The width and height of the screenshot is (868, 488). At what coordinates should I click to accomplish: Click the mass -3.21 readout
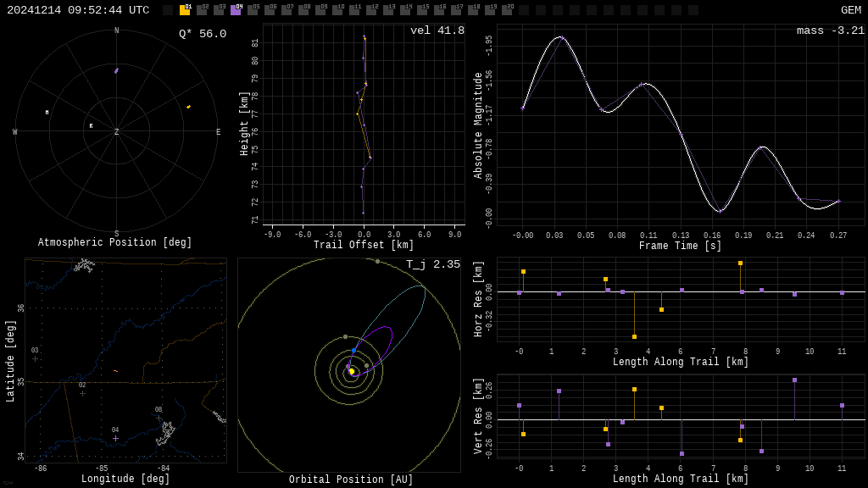[x=831, y=31]
